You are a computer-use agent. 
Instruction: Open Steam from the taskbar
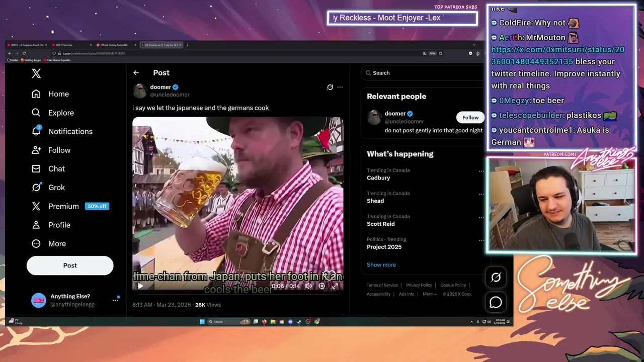(x=300, y=322)
